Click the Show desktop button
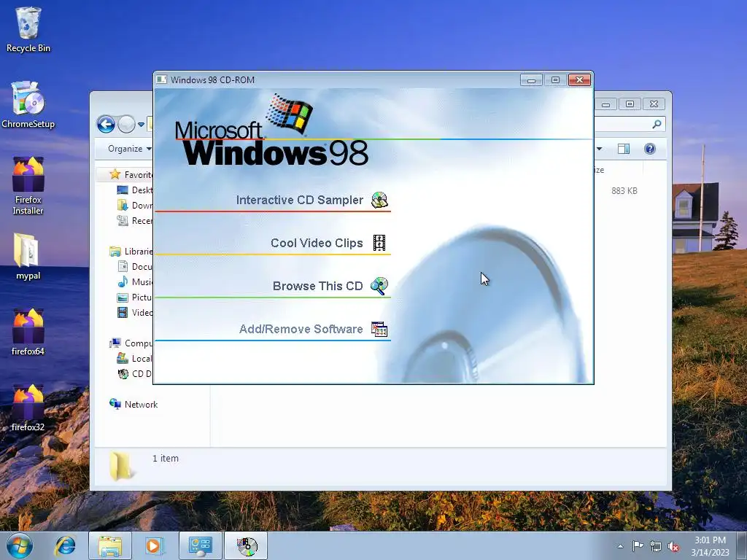The image size is (747, 560). pyautogui.click(x=743, y=546)
